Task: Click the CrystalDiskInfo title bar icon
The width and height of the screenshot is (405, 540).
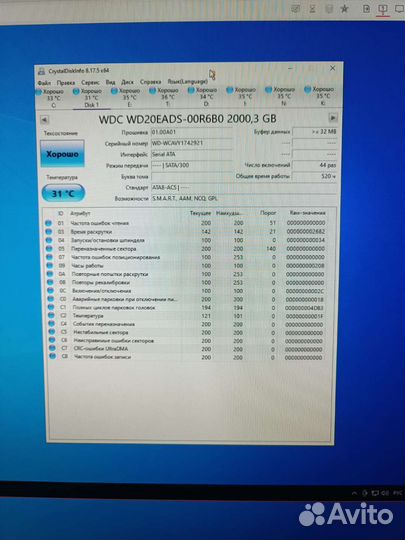Action: point(41,72)
